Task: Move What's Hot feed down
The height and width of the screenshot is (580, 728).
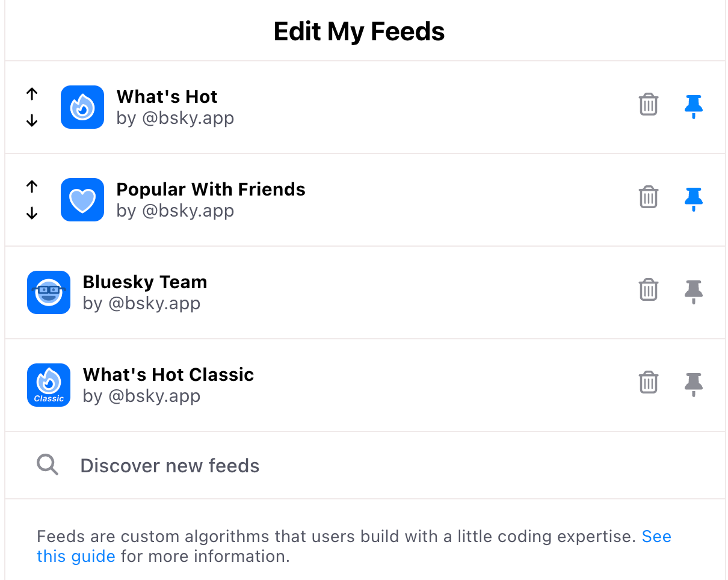Action: pyautogui.click(x=32, y=121)
